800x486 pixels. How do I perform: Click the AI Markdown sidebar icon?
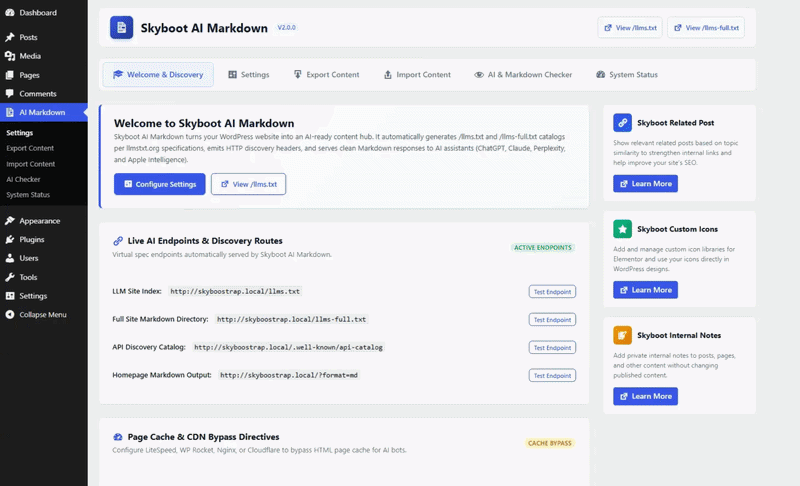10,112
